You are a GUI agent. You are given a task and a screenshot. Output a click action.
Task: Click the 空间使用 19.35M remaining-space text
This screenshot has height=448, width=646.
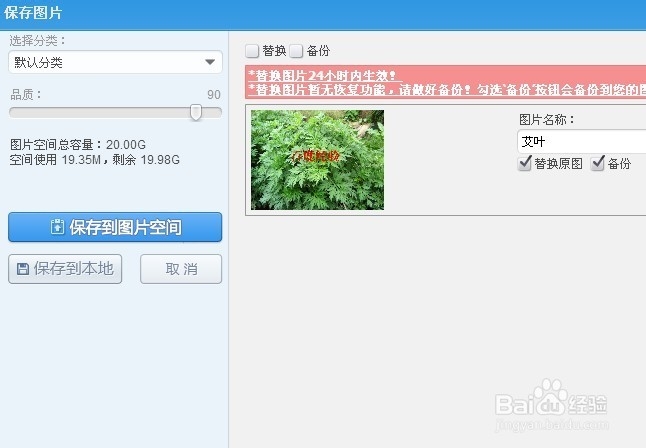pos(95,160)
